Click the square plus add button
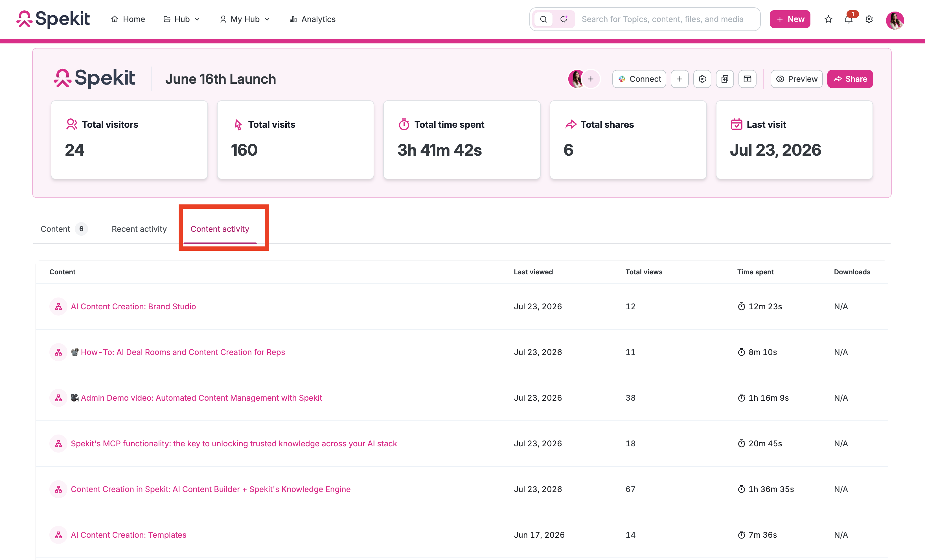 tap(679, 79)
